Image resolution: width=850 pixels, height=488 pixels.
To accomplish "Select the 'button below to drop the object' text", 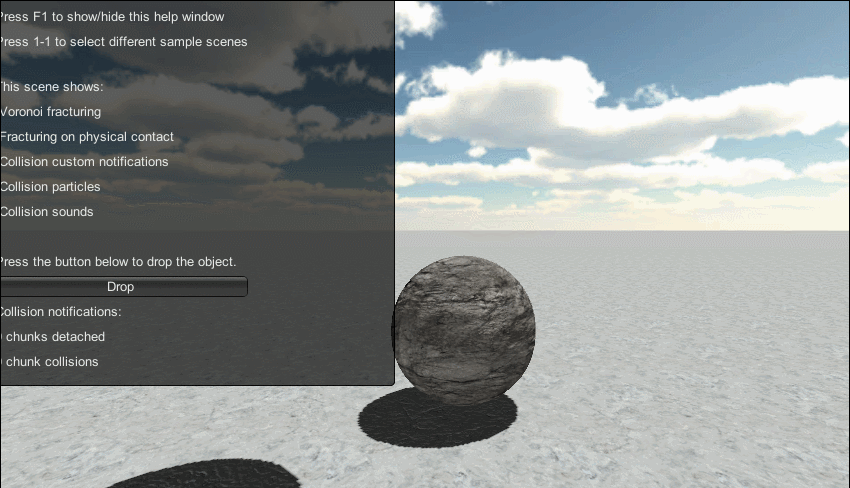I will click(118, 262).
